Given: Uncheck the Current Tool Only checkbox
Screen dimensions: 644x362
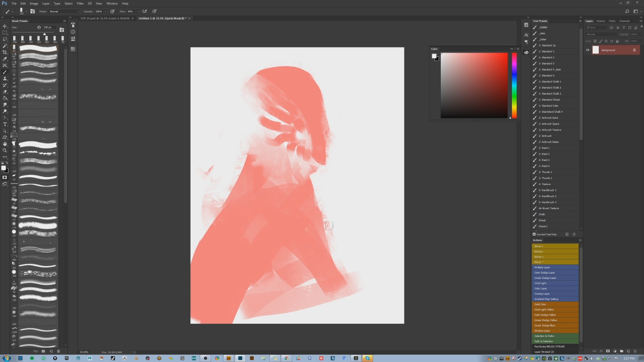Looking at the screenshot, I should (534, 234).
